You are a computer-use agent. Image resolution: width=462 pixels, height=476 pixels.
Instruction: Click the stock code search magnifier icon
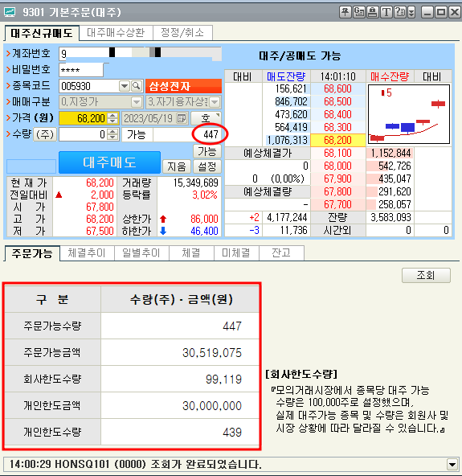coord(137,86)
